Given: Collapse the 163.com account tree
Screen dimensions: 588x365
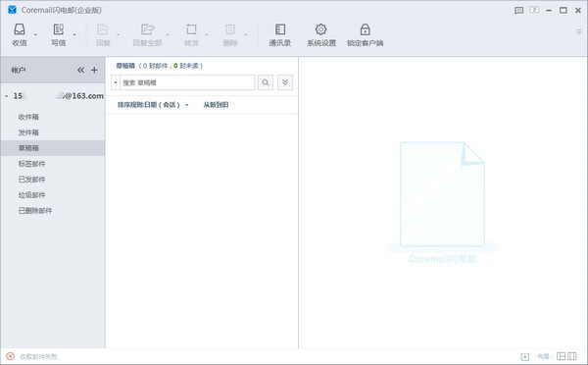Looking at the screenshot, I should coord(7,96).
